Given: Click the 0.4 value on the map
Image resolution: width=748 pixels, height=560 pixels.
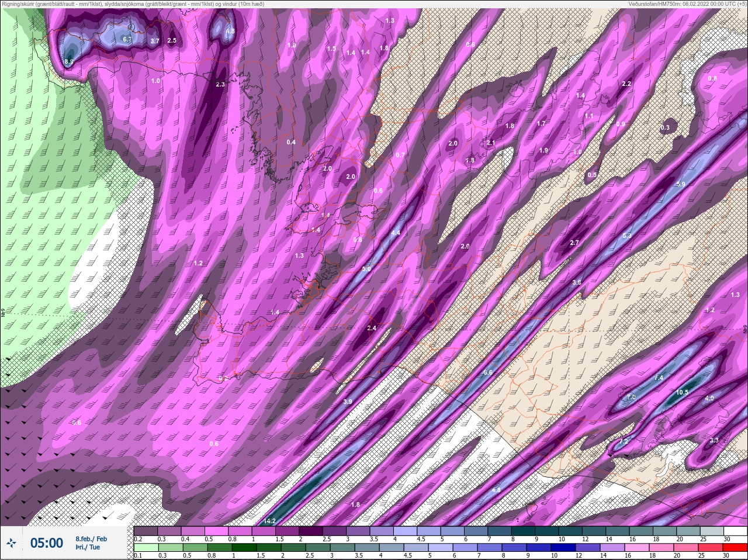Looking at the screenshot, I should tap(291, 142).
